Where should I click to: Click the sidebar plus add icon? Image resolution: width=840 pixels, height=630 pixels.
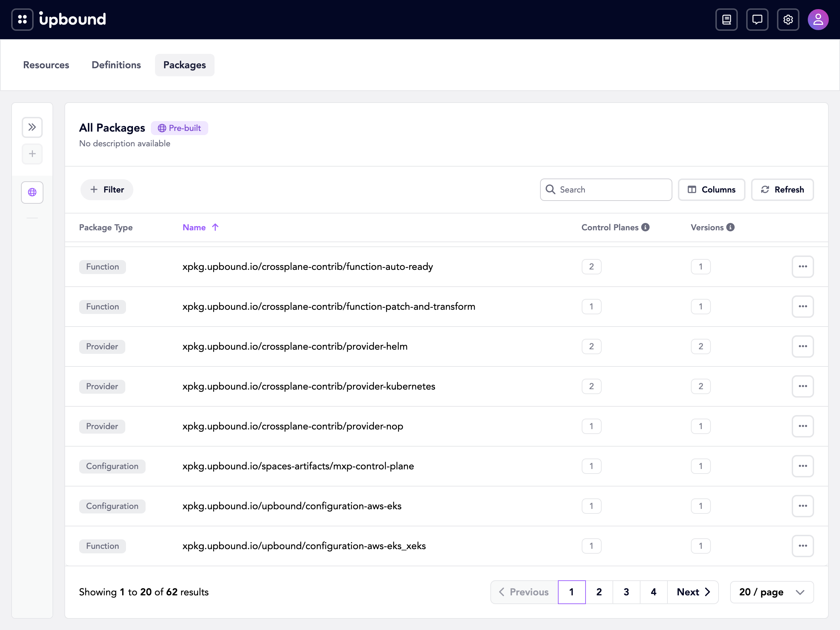pyautogui.click(x=32, y=154)
